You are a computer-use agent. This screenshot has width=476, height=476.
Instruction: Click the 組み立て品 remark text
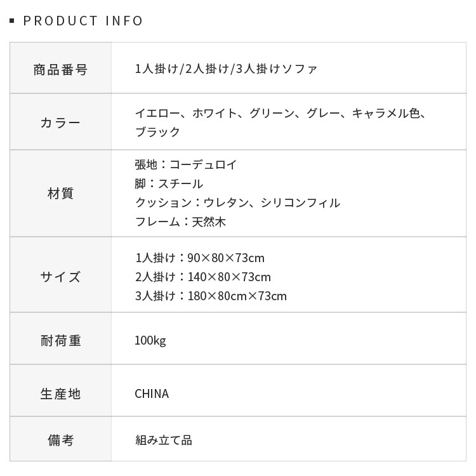163,440
